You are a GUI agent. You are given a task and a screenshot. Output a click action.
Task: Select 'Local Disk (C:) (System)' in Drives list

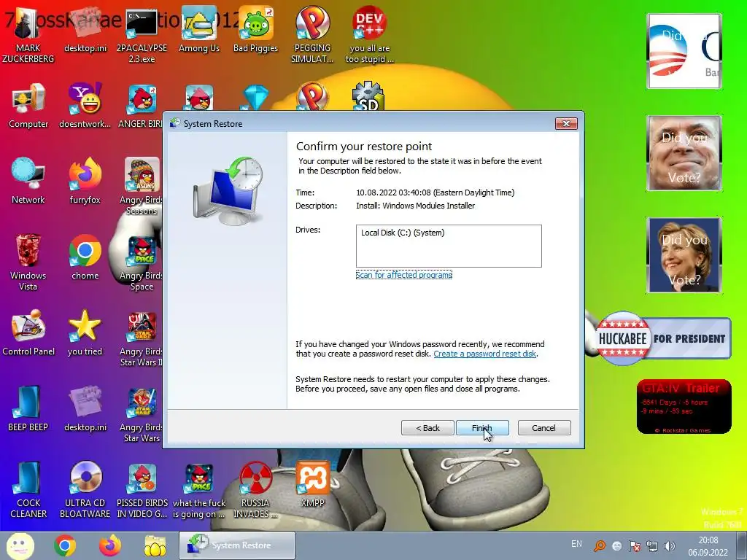point(403,233)
